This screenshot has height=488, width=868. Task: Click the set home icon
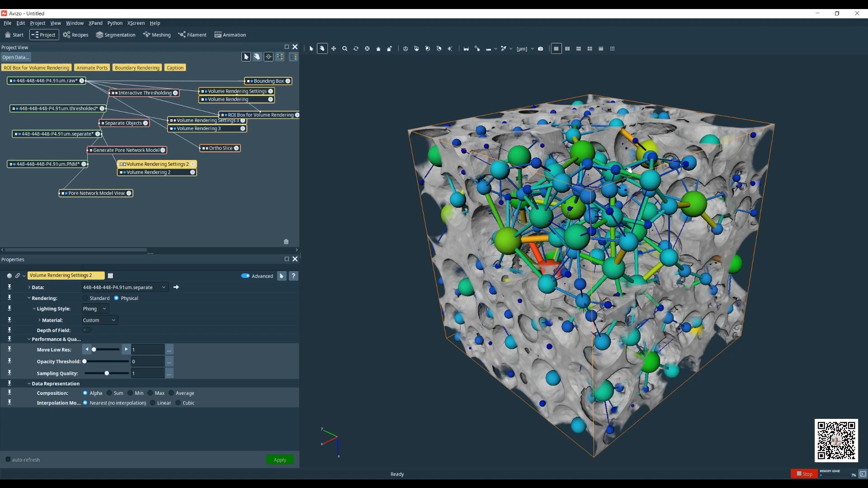click(x=389, y=49)
